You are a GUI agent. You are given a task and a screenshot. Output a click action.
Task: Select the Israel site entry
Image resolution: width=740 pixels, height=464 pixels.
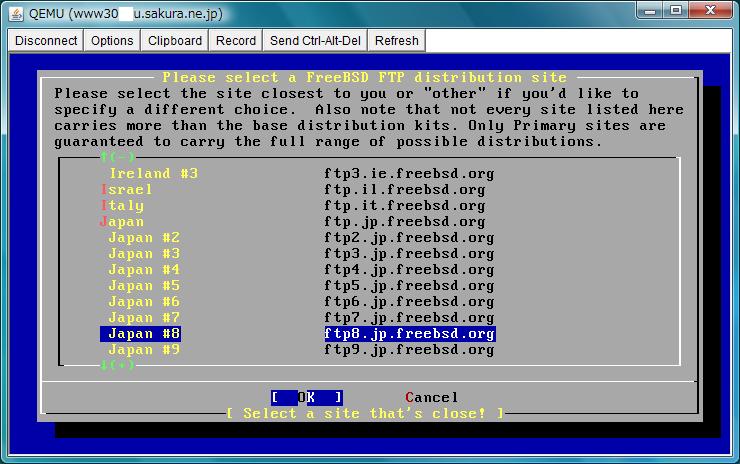127,190
